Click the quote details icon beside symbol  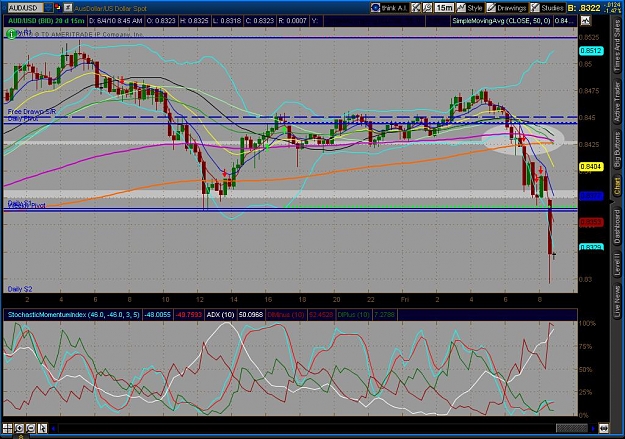point(68,8)
